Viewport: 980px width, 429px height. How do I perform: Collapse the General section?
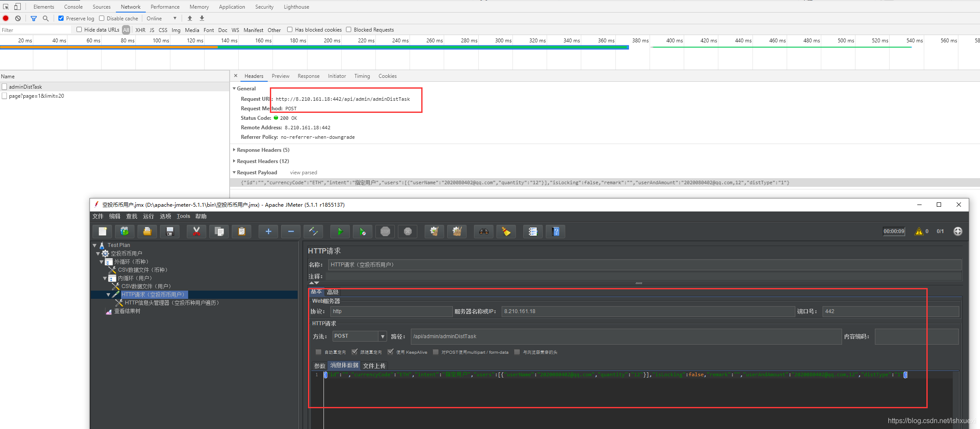tap(234, 88)
